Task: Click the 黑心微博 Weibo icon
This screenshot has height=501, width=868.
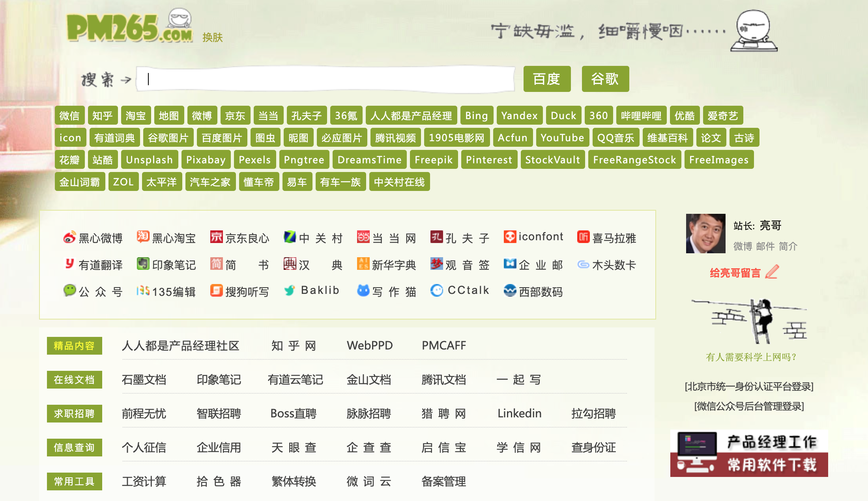Action: pos(69,237)
